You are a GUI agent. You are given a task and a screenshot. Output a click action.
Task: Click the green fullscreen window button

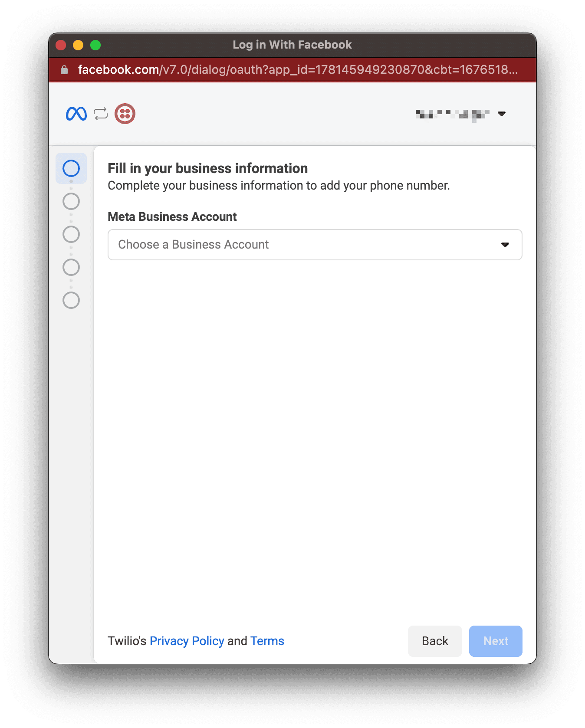click(95, 45)
